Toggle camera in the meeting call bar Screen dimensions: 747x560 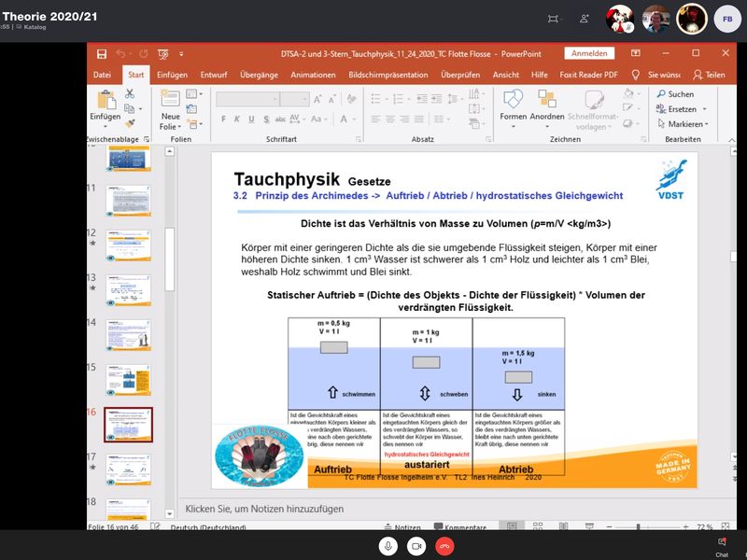[x=416, y=546]
